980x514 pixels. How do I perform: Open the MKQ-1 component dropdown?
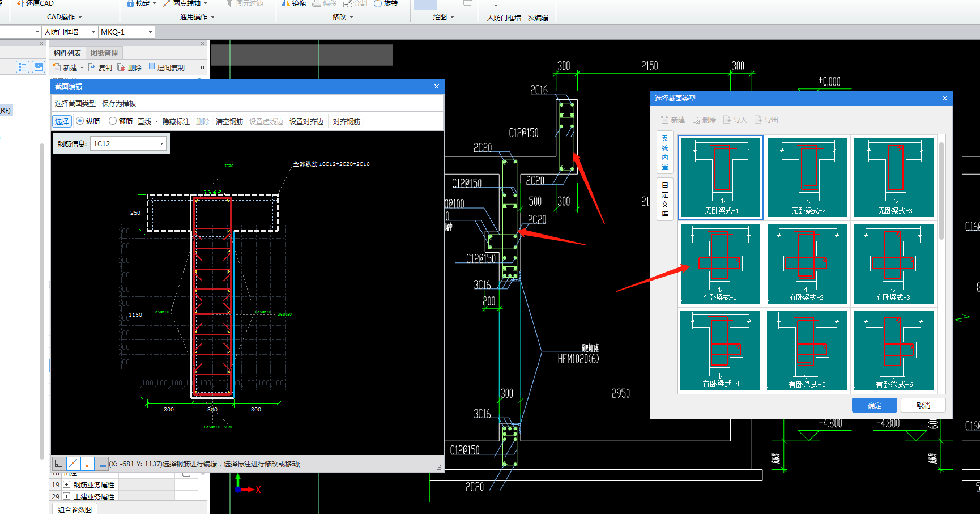click(150, 32)
